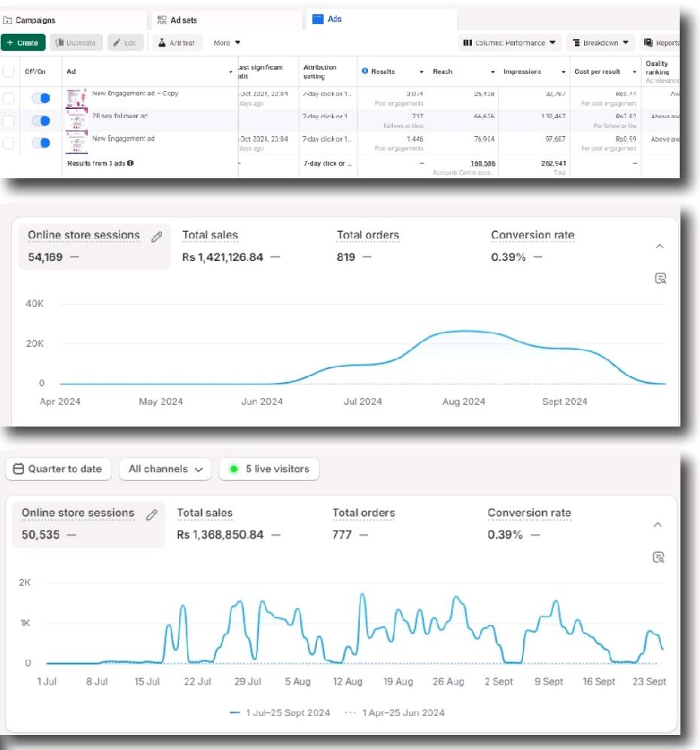The height and width of the screenshot is (750, 700).
Task: Switch to the Ad sets tab
Action: tap(178, 20)
